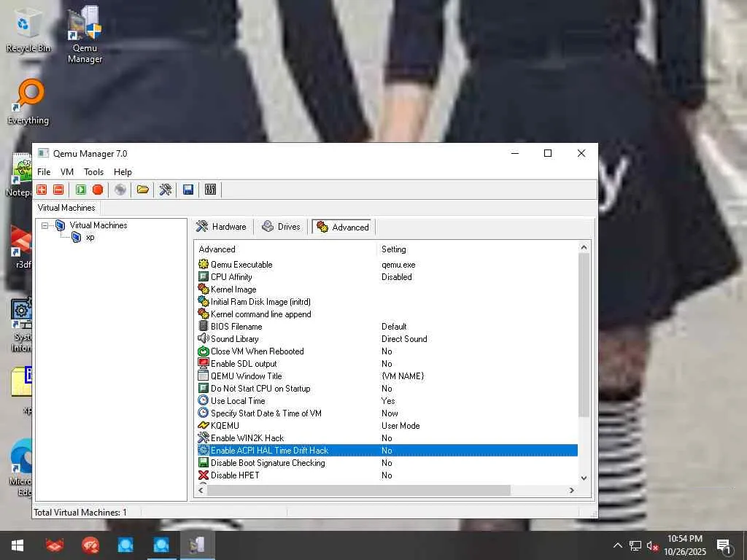Close the Qemu Manager window

tap(581, 153)
